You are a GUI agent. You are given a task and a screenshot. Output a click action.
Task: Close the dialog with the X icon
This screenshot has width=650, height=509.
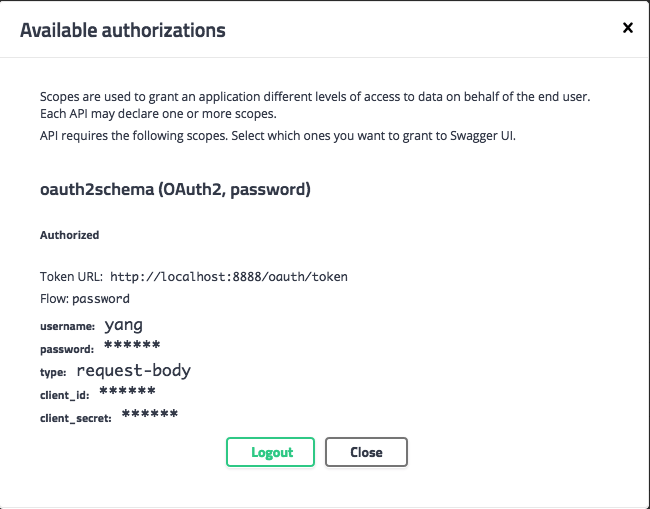[x=628, y=28]
